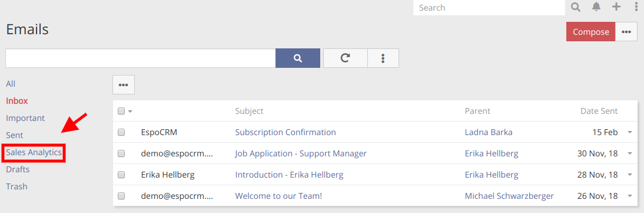Open the search options vertical dots
644x213 pixels.
tap(383, 58)
